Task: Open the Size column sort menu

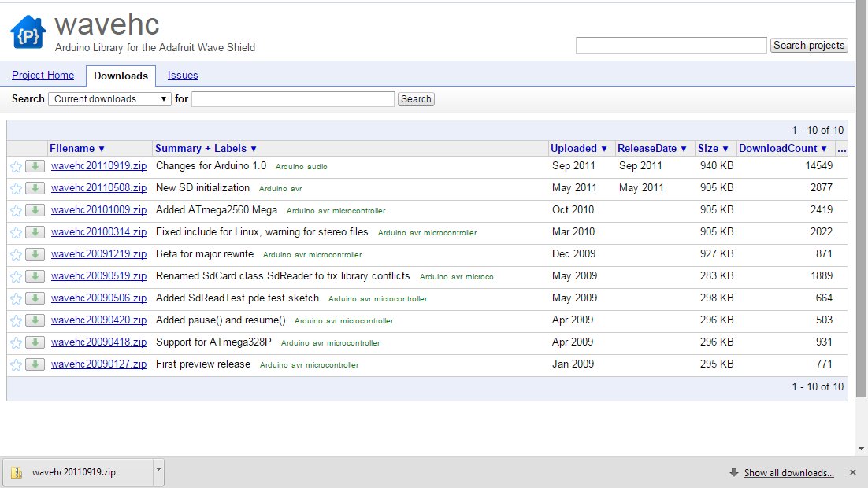Action: click(x=713, y=148)
